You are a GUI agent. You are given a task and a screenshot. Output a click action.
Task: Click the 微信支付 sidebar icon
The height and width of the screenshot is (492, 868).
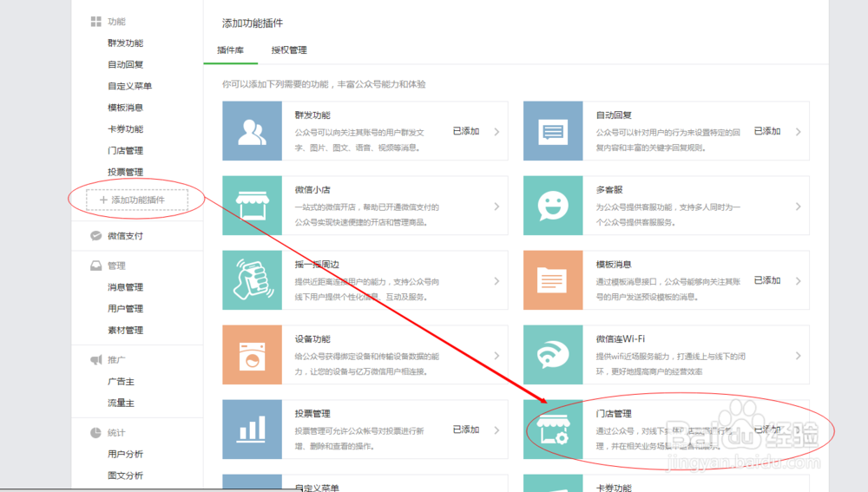click(95, 236)
